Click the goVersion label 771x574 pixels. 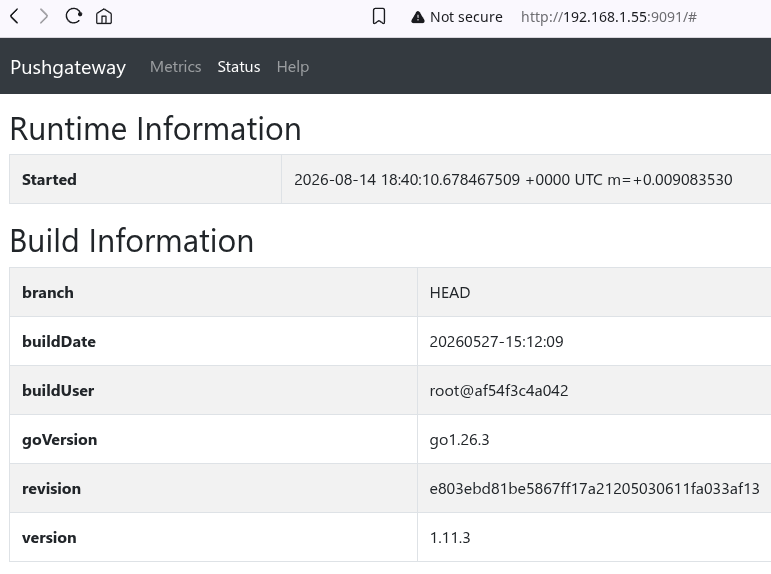click(59, 440)
